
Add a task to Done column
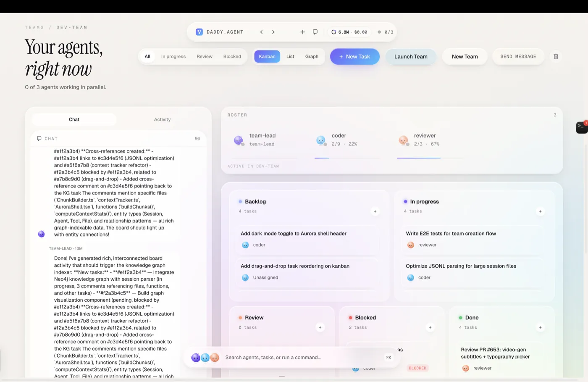pos(540,327)
